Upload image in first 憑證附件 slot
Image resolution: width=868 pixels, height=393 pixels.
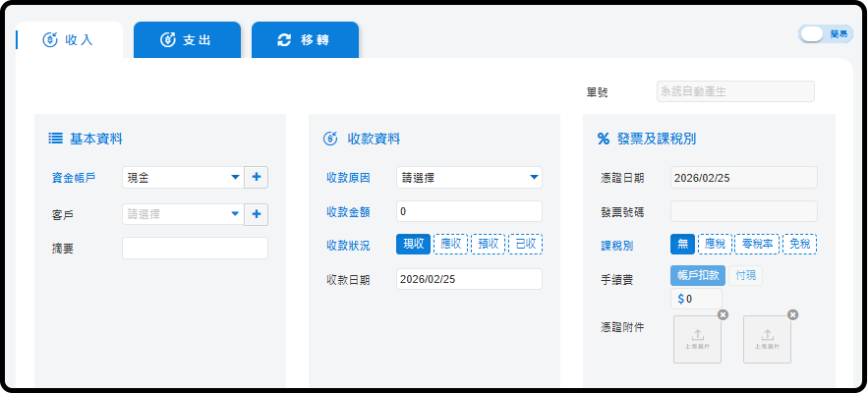click(698, 339)
